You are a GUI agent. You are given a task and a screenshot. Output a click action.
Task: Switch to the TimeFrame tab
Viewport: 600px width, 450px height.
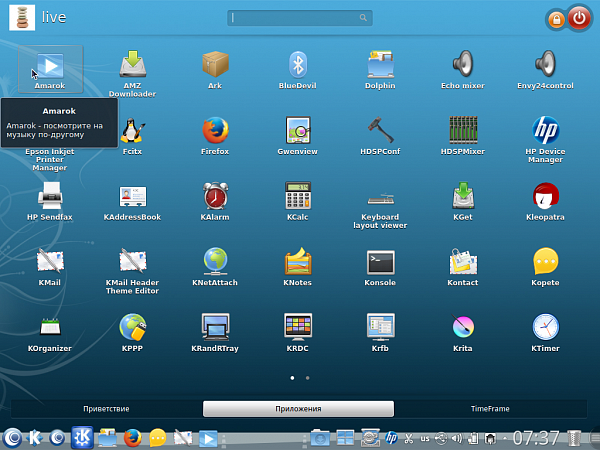(x=490, y=409)
